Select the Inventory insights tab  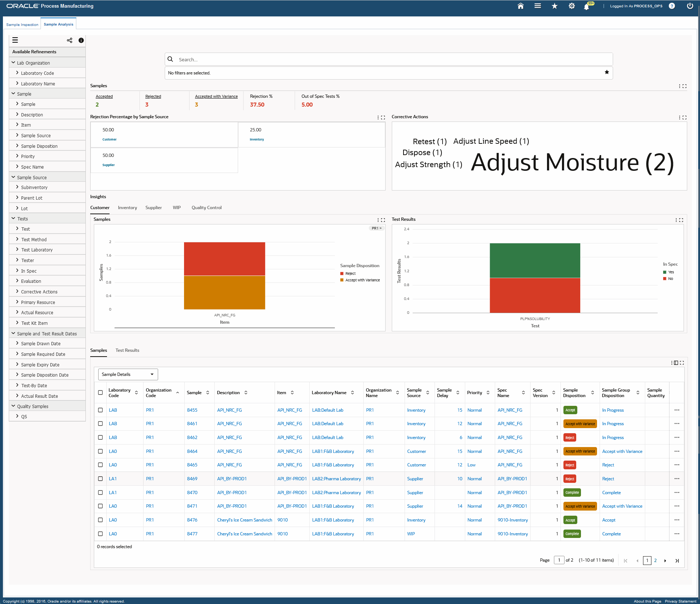pos(127,208)
